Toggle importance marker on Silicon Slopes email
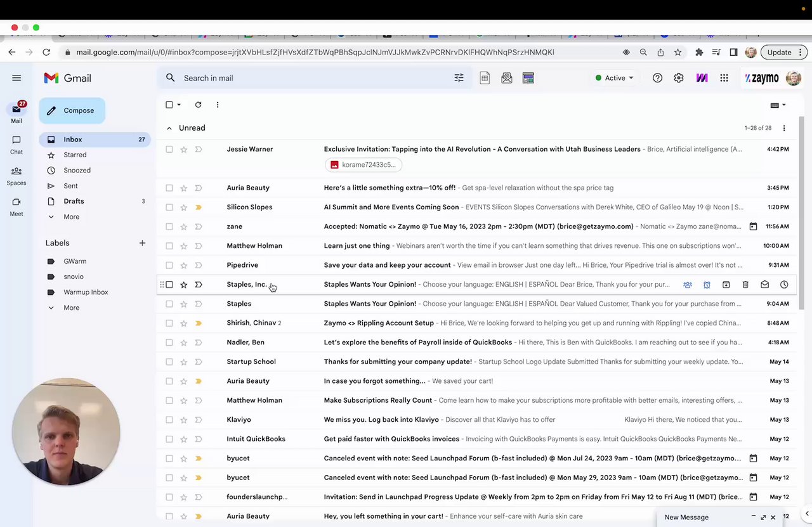 [x=198, y=207]
